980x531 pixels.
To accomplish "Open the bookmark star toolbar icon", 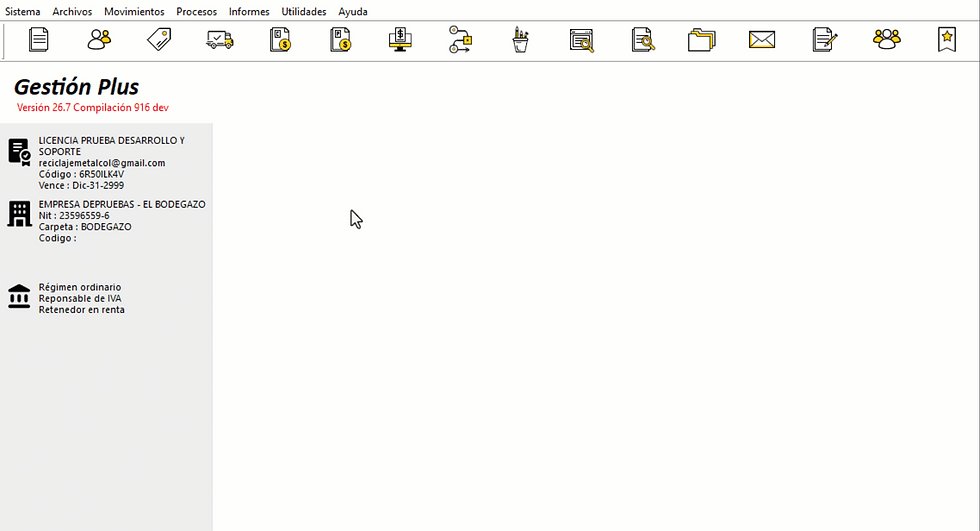I will (x=947, y=40).
